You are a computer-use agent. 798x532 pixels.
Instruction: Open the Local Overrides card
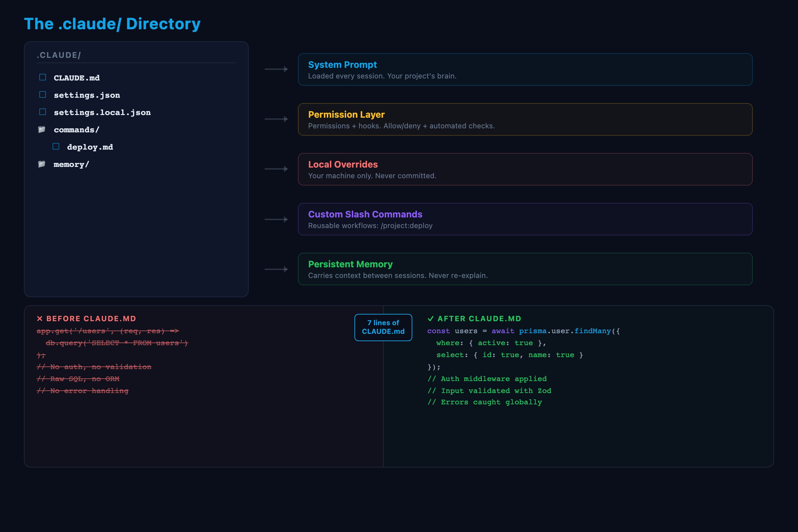(x=525, y=169)
